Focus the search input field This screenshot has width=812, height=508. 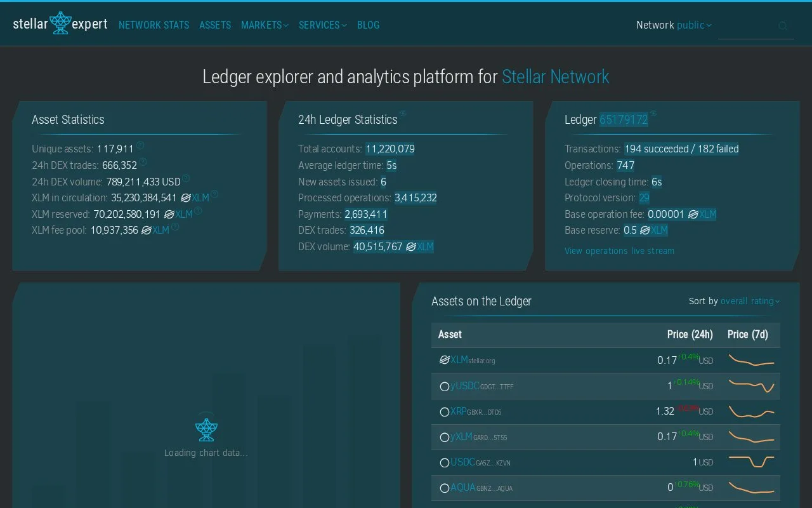[x=756, y=26]
